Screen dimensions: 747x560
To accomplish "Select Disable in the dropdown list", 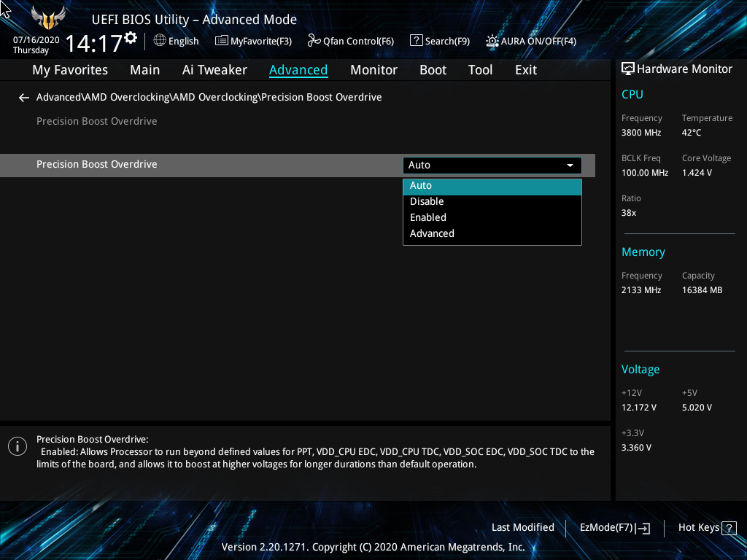I will coord(492,201).
